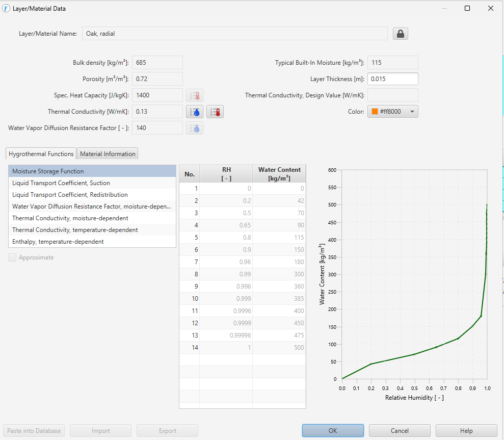Screen dimensions: 504x440
Task: Expand the Color dropdown arrow
Action: (x=412, y=112)
